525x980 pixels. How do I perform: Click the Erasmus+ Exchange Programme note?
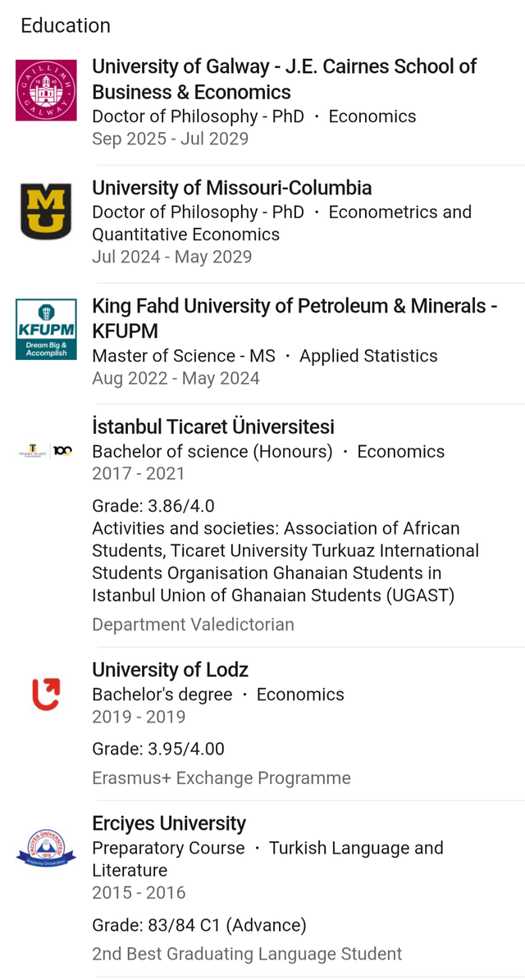(221, 777)
